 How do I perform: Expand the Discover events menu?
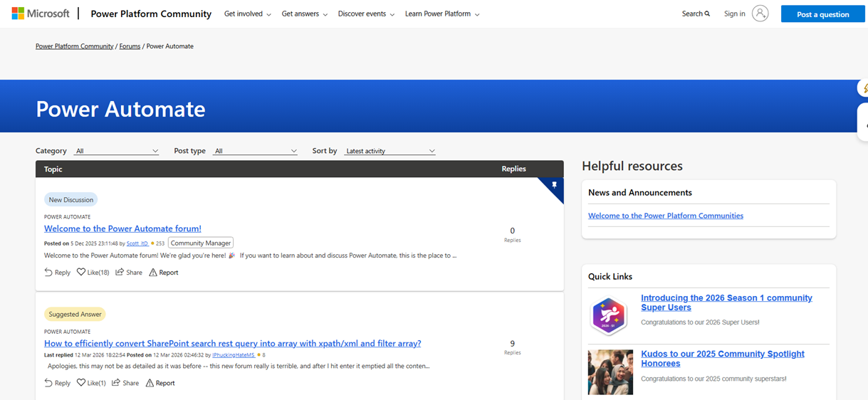click(x=366, y=14)
